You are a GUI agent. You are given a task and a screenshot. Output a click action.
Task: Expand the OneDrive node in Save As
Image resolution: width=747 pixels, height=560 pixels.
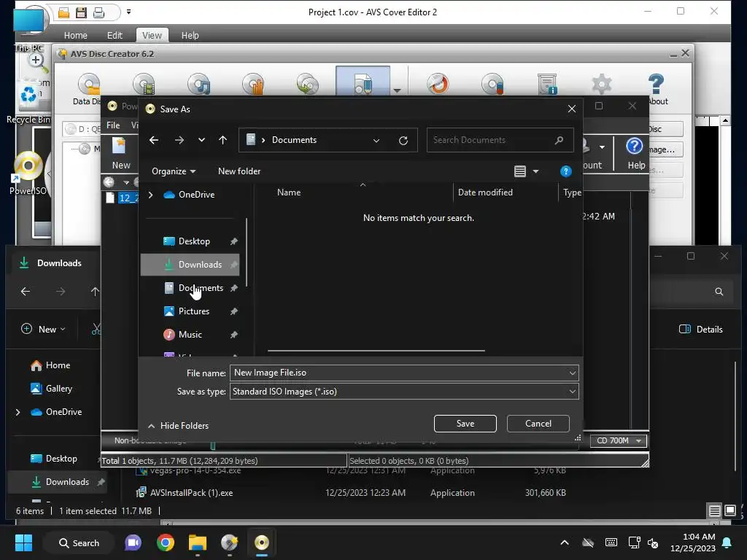coord(151,194)
